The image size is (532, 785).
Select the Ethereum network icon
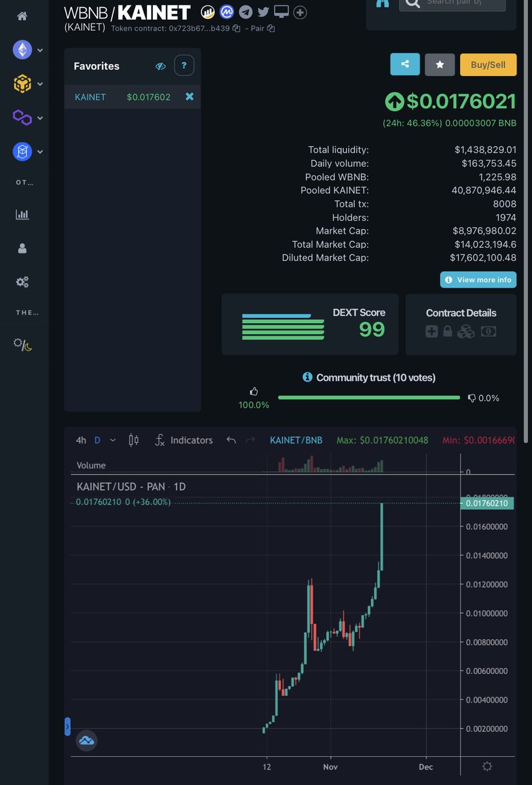[x=22, y=50]
